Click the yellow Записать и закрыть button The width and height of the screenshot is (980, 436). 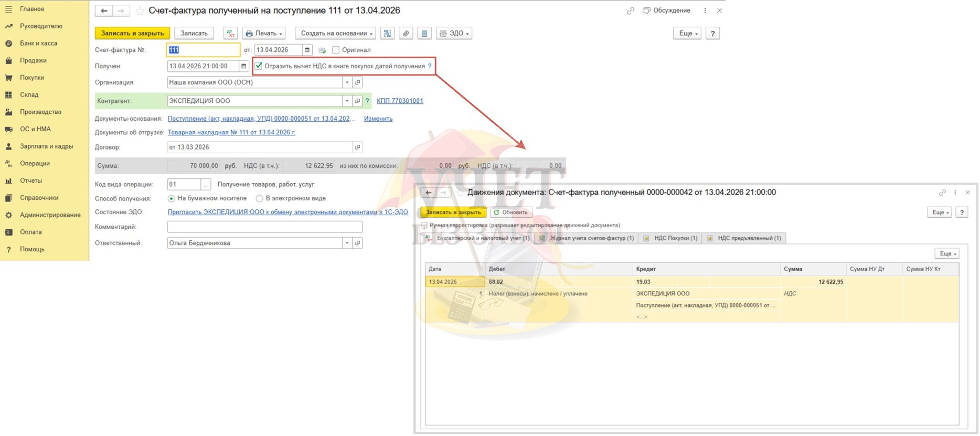coord(132,34)
